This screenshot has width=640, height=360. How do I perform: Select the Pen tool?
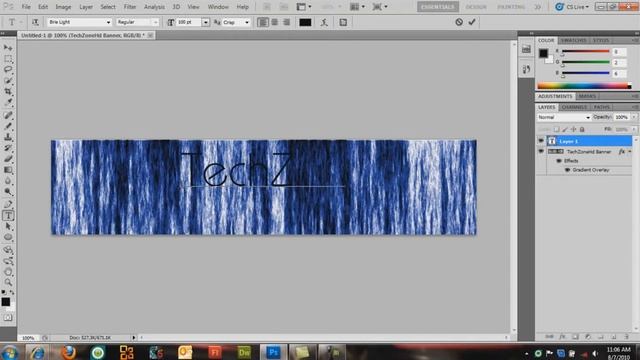[x=8, y=204]
